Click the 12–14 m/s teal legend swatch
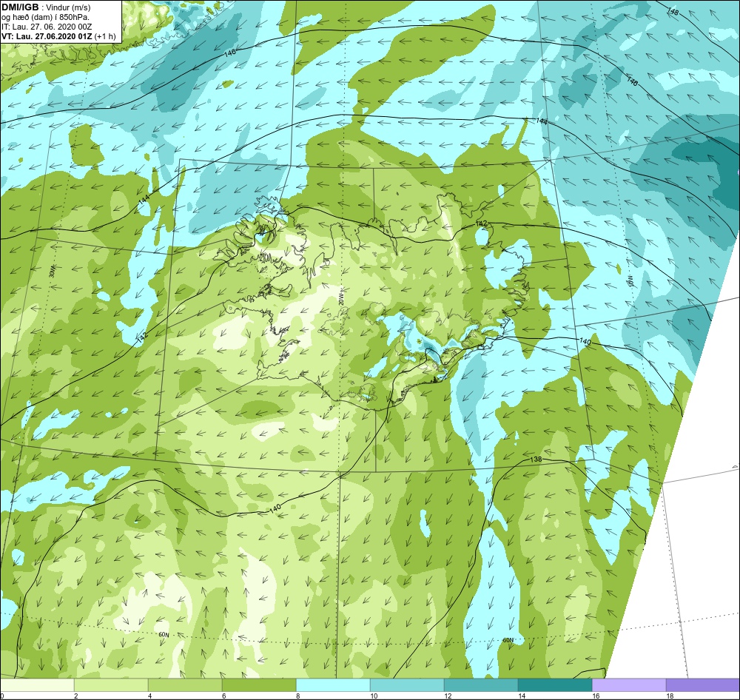 tap(481, 685)
